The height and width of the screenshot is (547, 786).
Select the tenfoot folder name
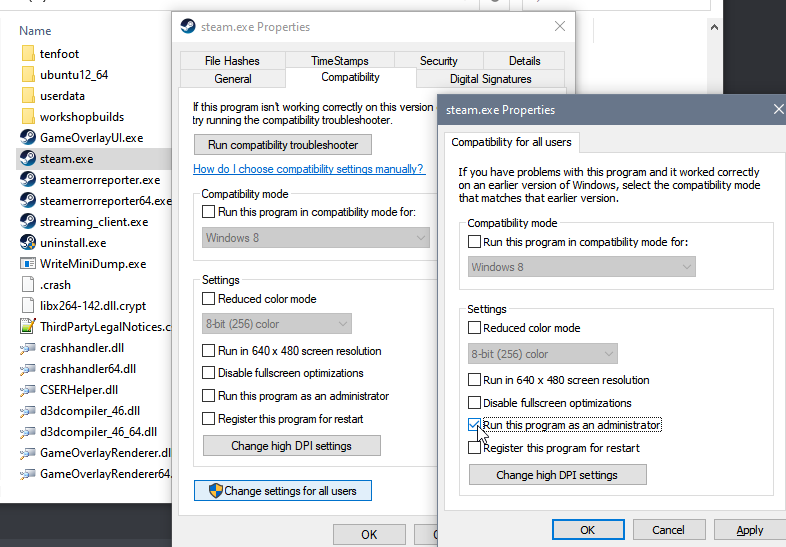59,54
